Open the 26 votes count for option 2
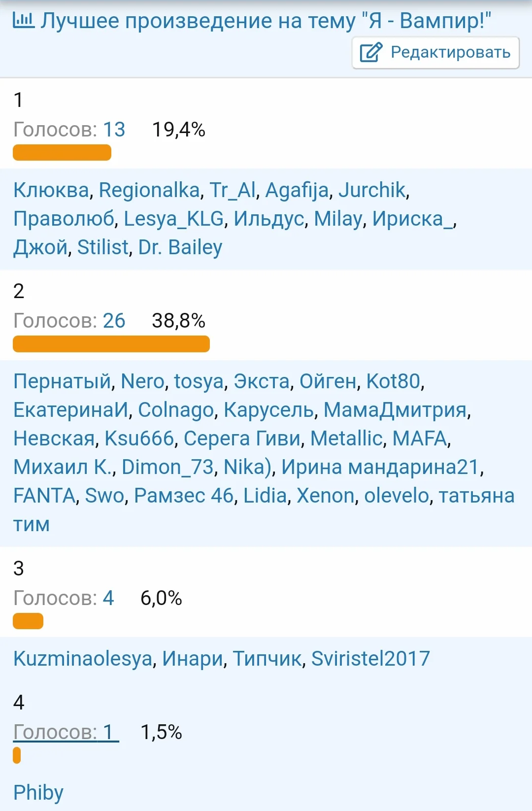 tap(114, 321)
